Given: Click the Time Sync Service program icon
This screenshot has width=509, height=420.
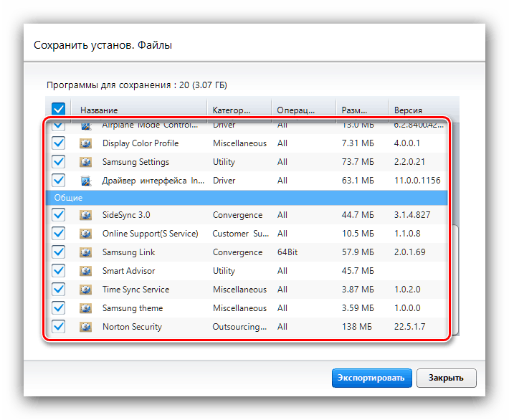Looking at the screenshot, I should [86, 290].
